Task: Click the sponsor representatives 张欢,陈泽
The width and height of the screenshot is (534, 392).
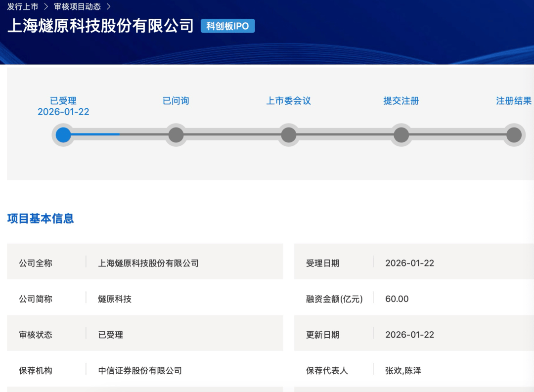Action: pyautogui.click(x=403, y=370)
